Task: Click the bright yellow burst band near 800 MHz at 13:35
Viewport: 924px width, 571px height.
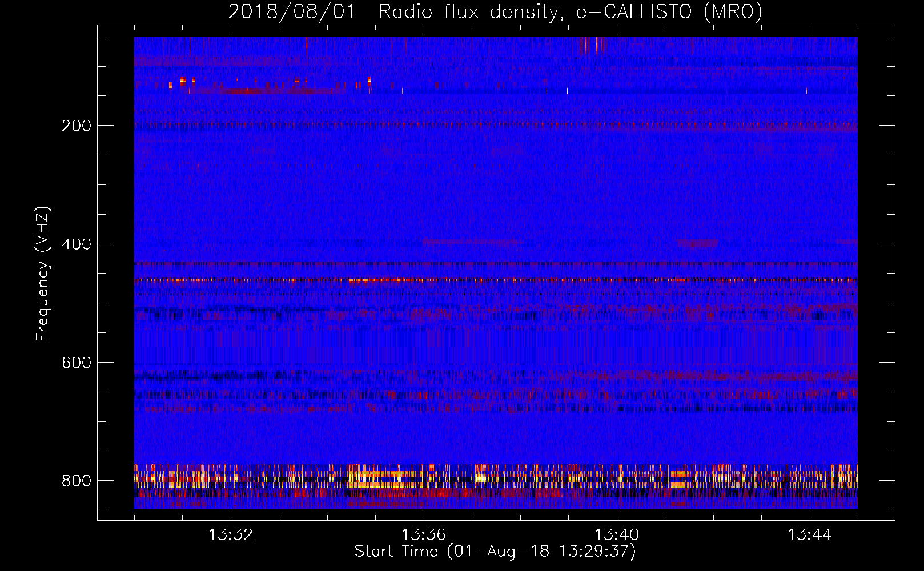Action: tap(385, 478)
